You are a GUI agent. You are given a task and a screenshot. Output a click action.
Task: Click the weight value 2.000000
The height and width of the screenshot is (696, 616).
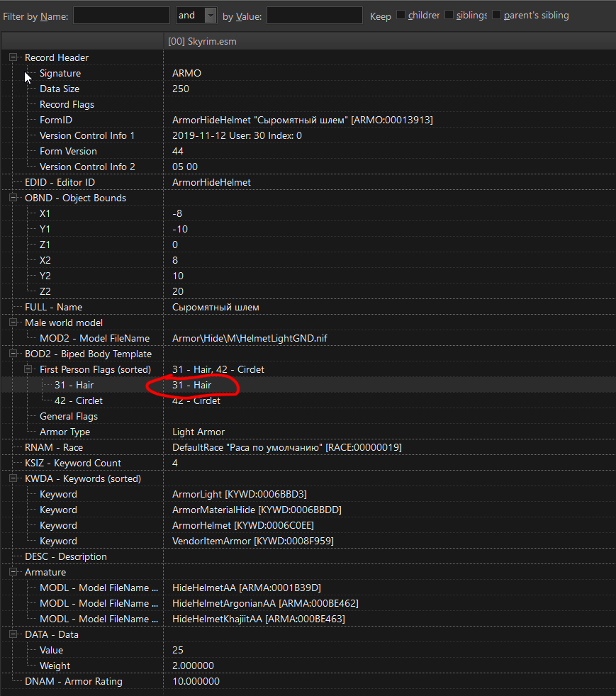point(193,666)
